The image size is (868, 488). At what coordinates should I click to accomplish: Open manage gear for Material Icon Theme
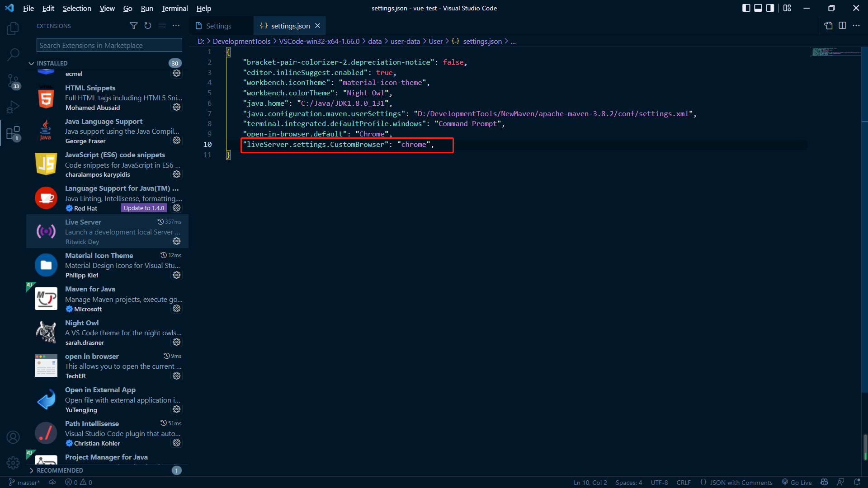coord(177,275)
